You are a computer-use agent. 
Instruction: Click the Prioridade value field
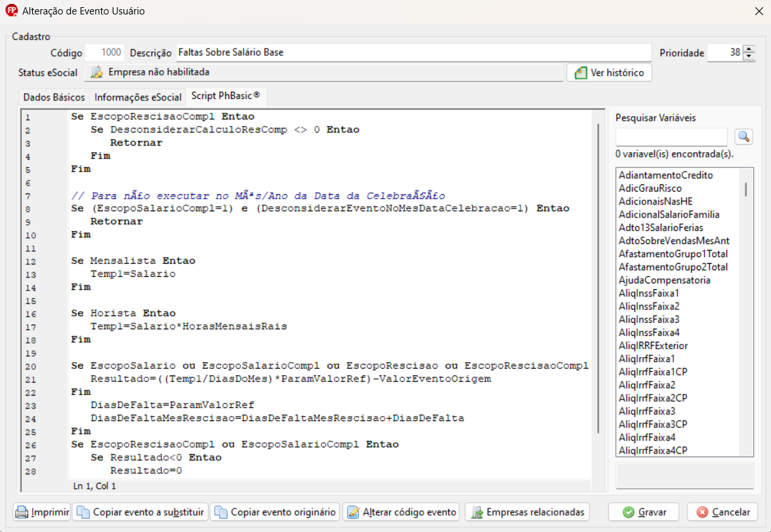pyautogui.click(x=725, y=52)
